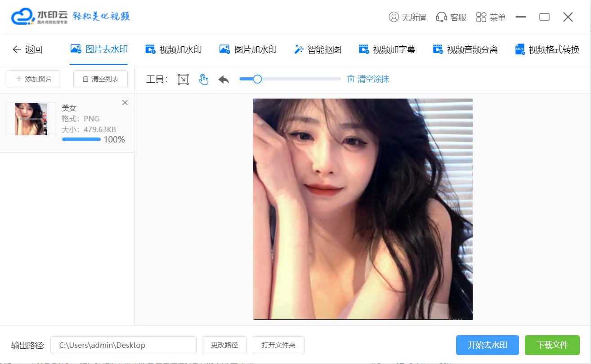Switch to 图片加水印 tab
This screenshot has width=591, height=364.
(248, 49)
